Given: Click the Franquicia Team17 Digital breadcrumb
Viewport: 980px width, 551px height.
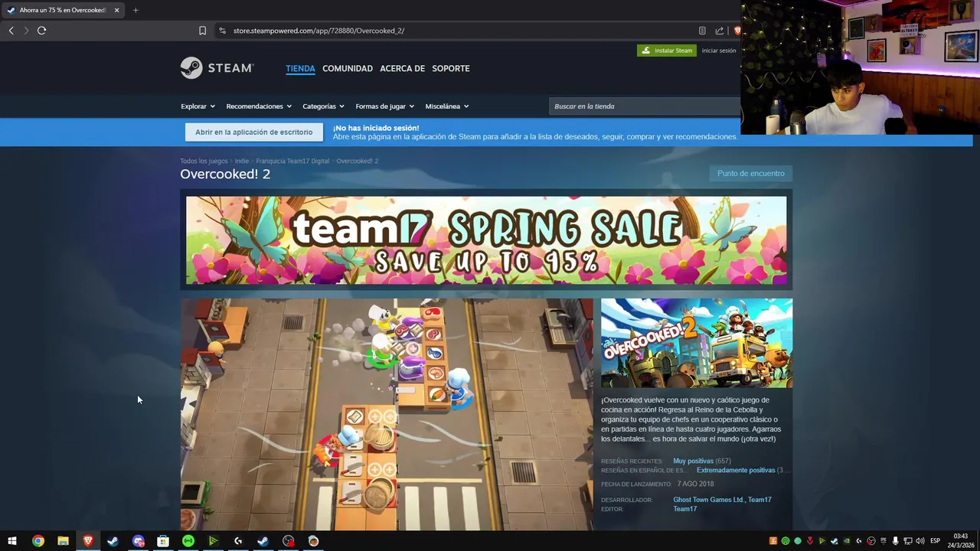Looking at the screenshot, I should click(292, 161).
